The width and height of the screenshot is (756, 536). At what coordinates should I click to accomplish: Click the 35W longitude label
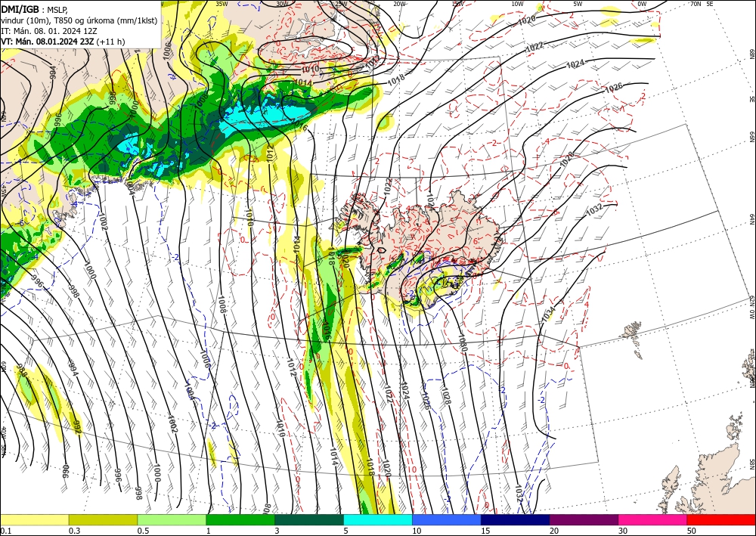pos(222,4)
